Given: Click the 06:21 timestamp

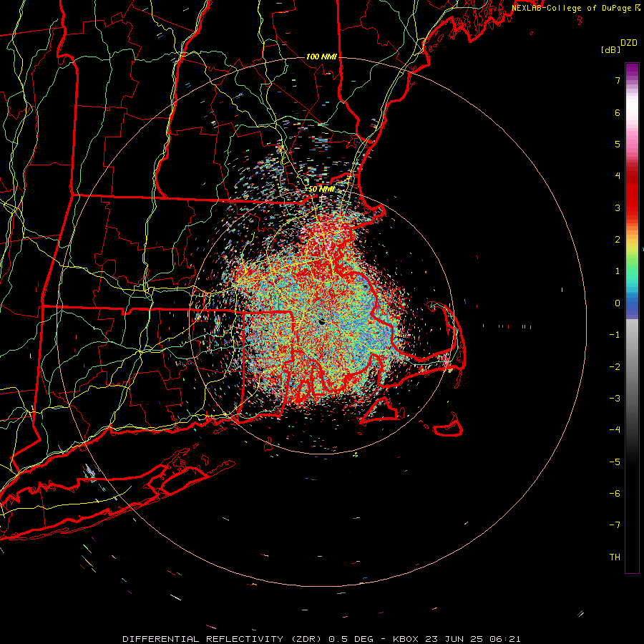Looking at the screenshot, I should pos(504,639).
